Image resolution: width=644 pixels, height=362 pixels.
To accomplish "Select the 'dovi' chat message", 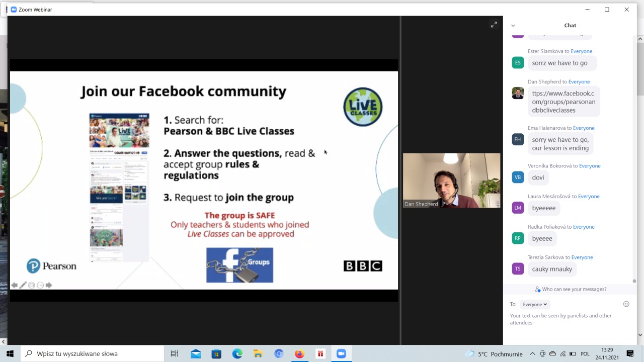I will point(538,177).
